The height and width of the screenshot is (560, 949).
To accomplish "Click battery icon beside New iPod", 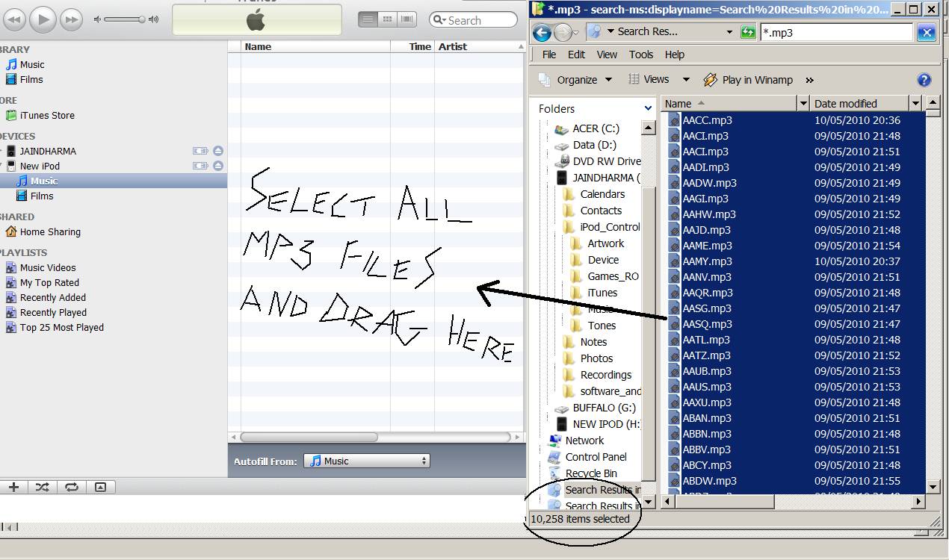I will click(200, 166).
